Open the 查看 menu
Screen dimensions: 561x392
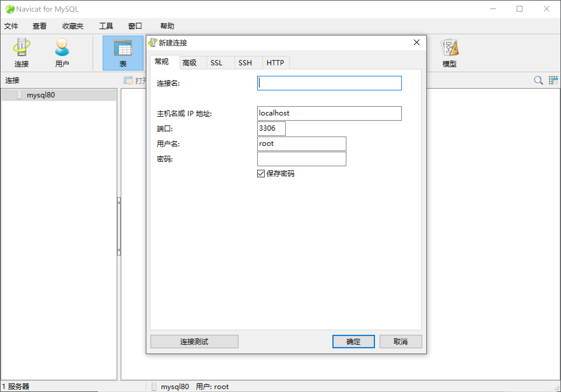pyautogui.click(x=40, y=26)
